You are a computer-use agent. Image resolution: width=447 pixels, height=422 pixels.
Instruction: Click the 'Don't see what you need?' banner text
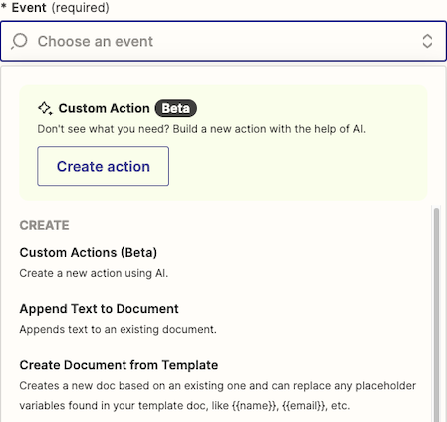202,129
